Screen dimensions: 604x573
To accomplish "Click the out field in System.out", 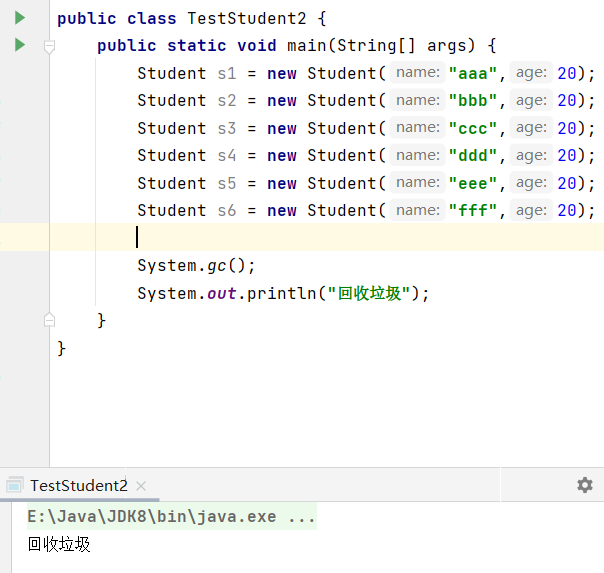I will pyautogui.click(x=221, y=293).
